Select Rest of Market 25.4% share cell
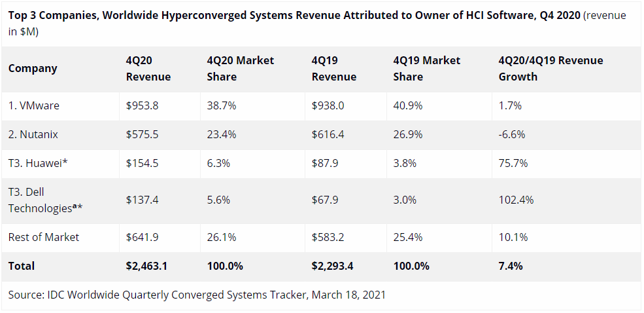644x313 pixels. [x=407, y=237]
